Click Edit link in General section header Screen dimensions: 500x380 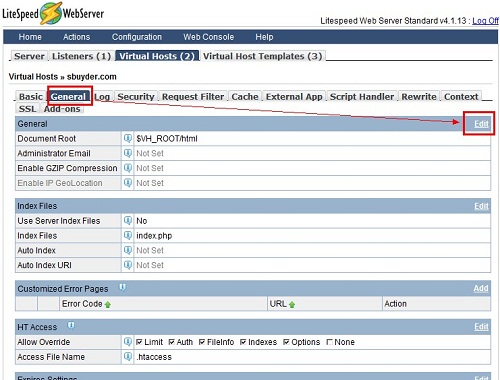[481, 124]
